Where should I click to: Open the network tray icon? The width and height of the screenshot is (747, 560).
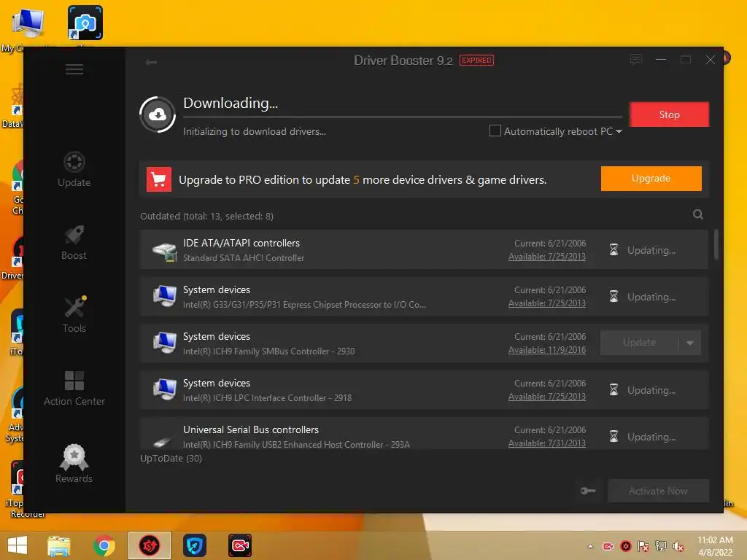click(661, 546)
